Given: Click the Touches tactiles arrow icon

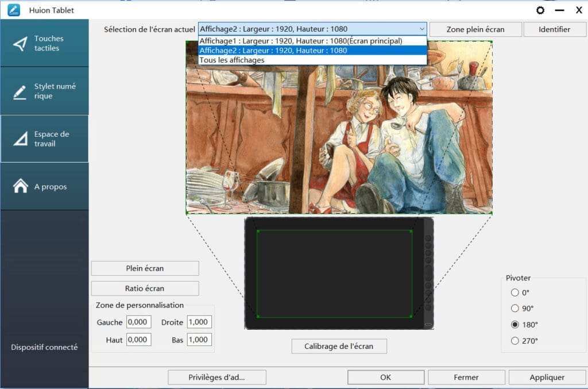Looking at the screenshot, I should click(20, 44).
